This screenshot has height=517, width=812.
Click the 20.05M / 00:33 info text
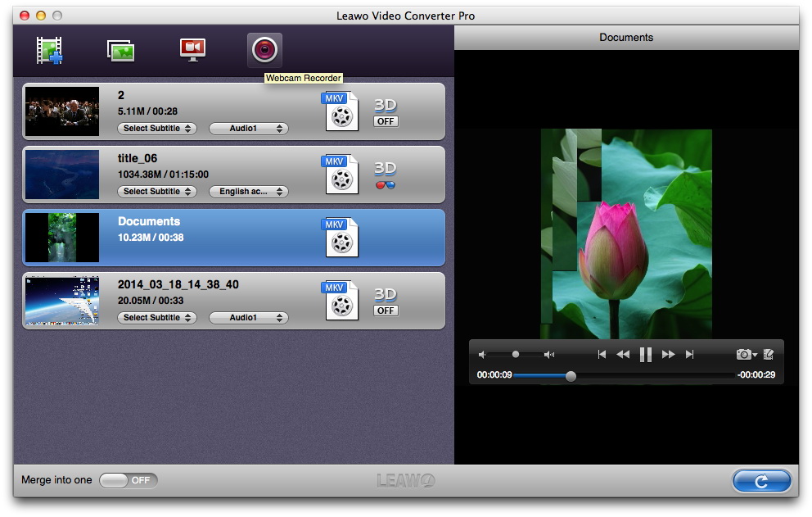(x=151, y=301)
